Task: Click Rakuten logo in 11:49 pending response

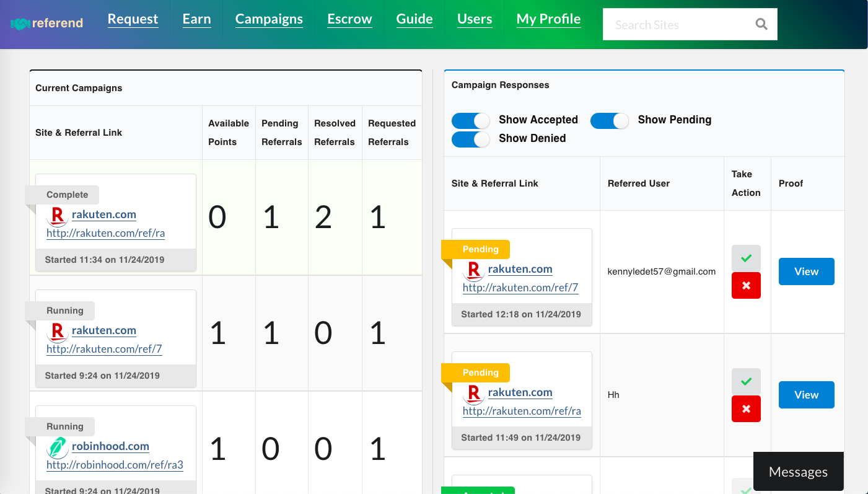Action: 474,394
